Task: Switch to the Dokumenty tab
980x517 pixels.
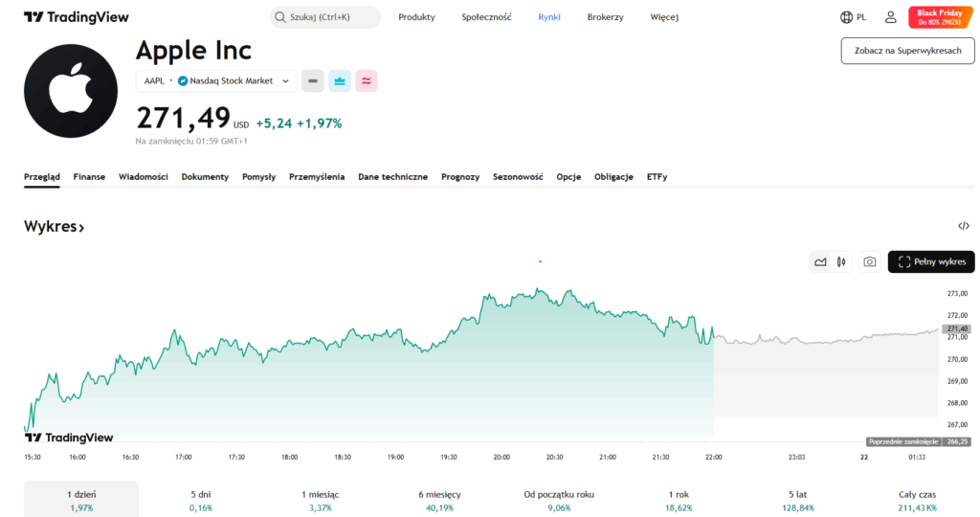Action: click(x=205, y=177)
